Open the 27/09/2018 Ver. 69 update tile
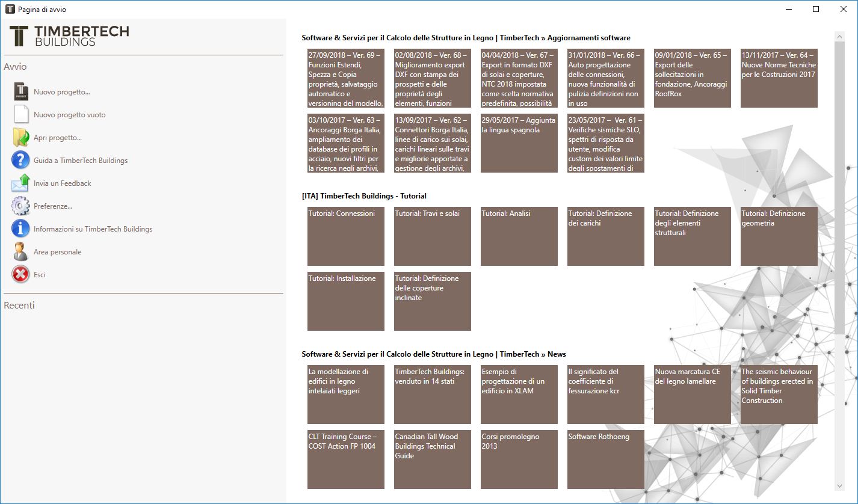 [x=346, y=78]
